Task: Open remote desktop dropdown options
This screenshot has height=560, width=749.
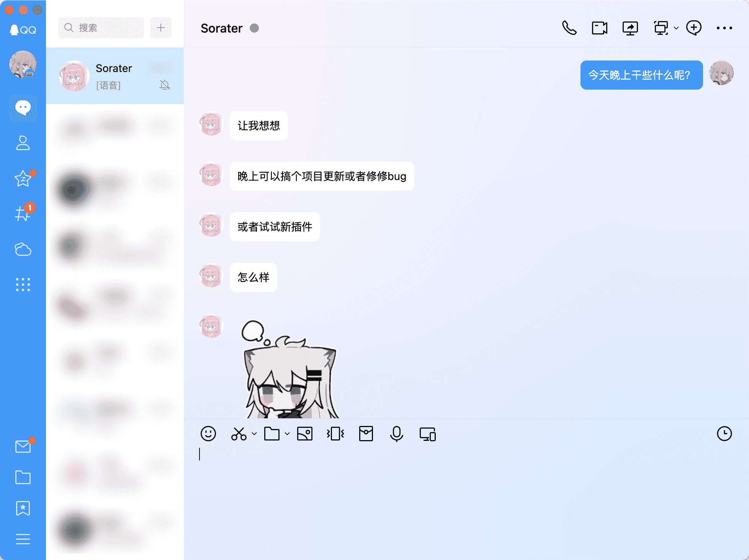Action: click(675, 29)
